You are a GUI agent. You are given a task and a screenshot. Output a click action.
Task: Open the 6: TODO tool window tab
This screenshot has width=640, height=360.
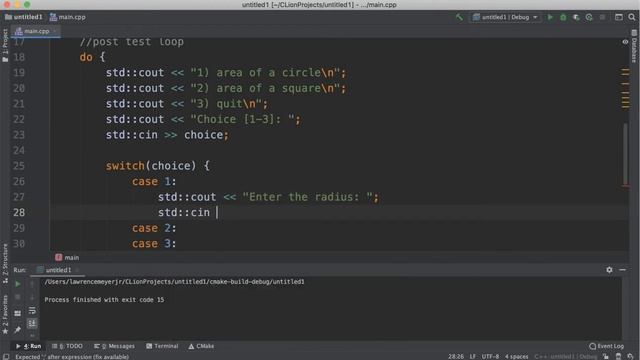tap(67, 346)
